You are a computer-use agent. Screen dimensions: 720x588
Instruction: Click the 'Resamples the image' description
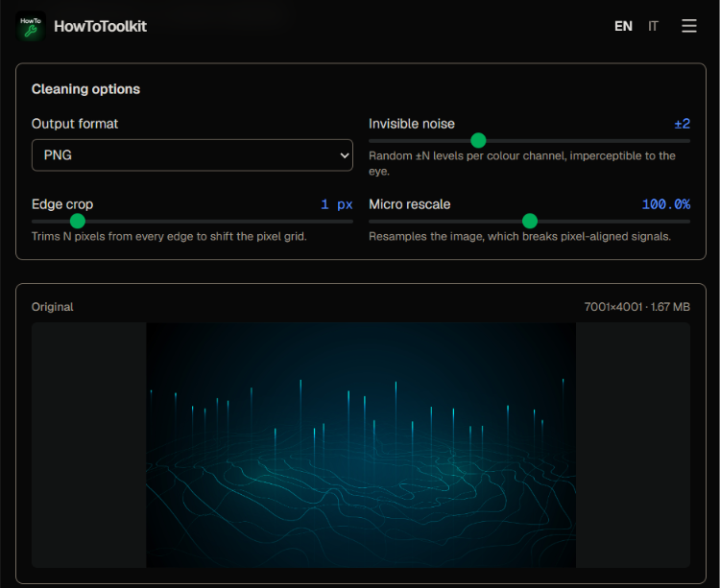[519, 236]
